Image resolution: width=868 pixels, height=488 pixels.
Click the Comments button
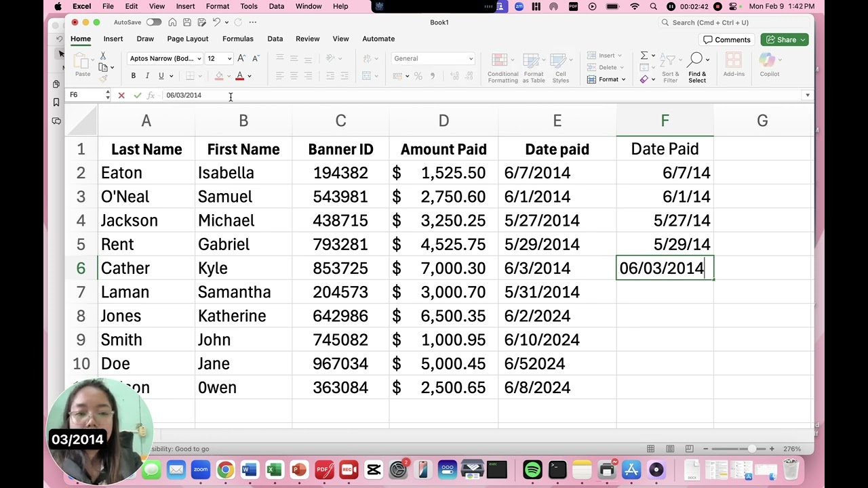[x=727, y=40]
